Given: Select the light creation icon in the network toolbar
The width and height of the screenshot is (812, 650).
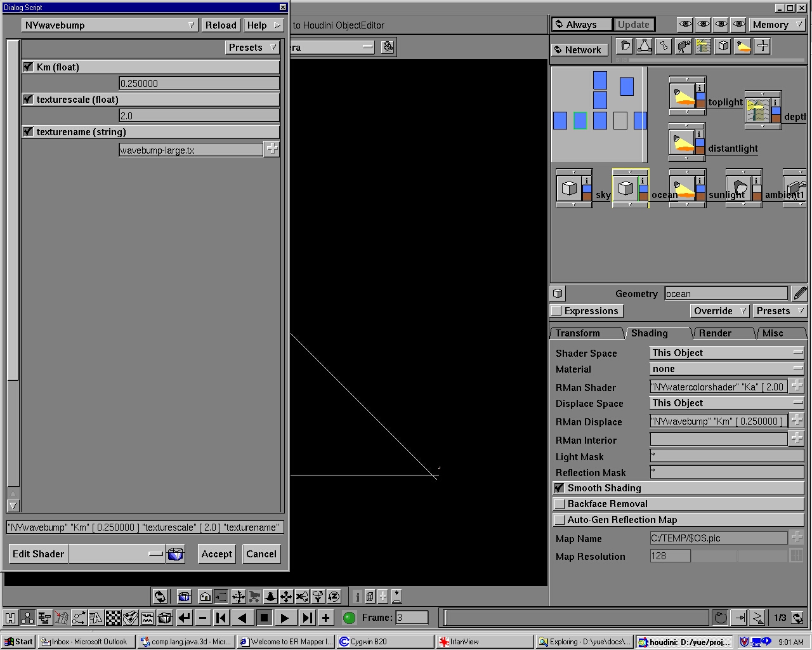Looking at the screenshot, I should (742, 46).
